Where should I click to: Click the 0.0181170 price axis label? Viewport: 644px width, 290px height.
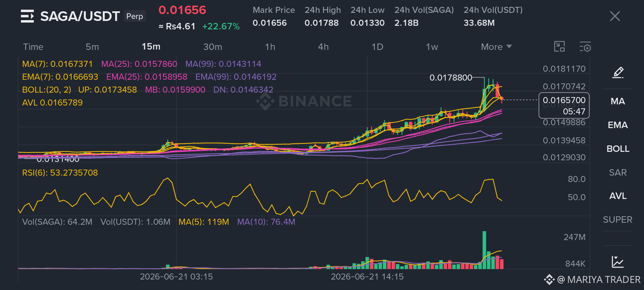pyautogui.click(x=564, y=69)
